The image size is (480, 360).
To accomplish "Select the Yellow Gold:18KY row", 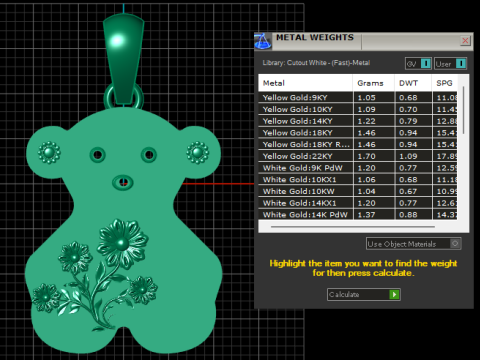I will 358,132.
